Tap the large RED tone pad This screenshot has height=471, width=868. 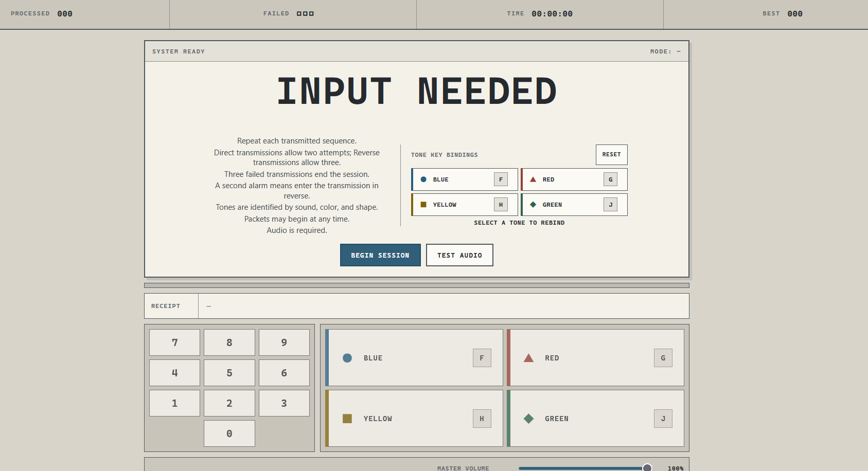[x=595, y=358]
